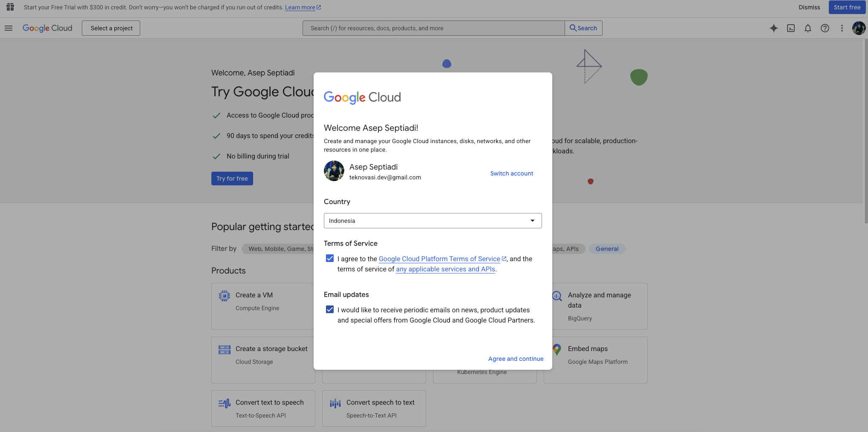The height and width of the screenshot is (432, 868).
Task: Click the magnifier icon in the Search button
Action: click(573, 28)
